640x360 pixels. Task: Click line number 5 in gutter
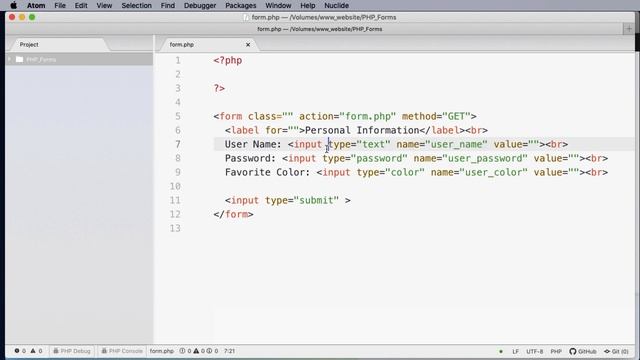click(178, 116)
